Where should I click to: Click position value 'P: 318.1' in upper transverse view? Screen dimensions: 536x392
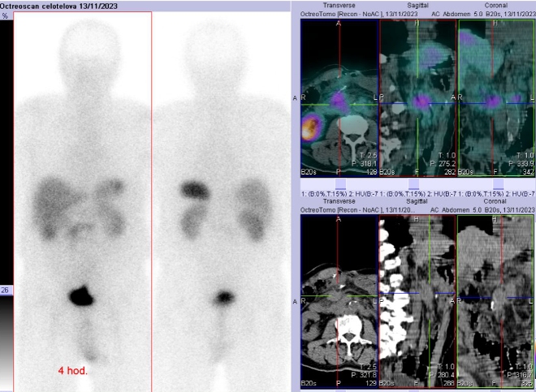pyautogui.click(x=364, y=164)
